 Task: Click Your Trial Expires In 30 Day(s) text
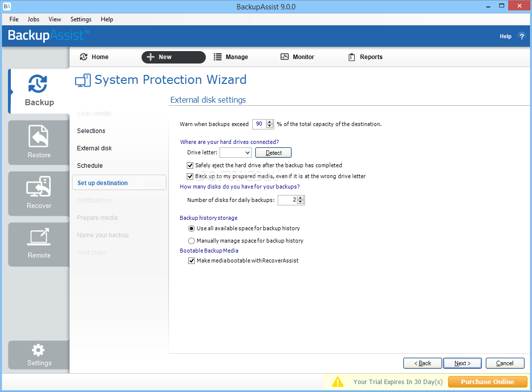click(398, 382)
